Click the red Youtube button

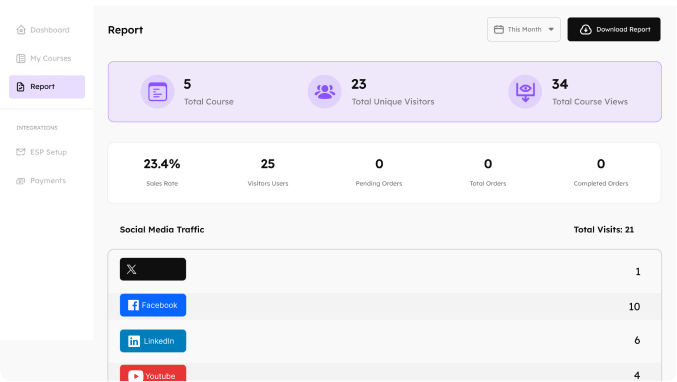[x=153, y=374]
